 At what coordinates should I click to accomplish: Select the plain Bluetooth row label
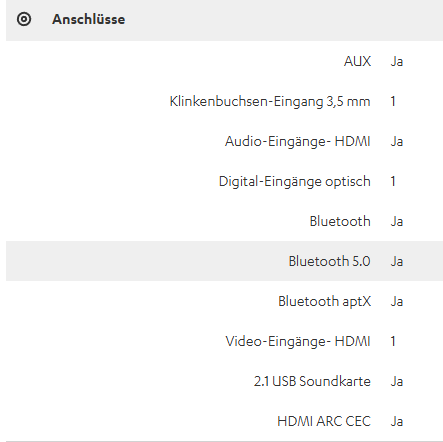tap(340, 221)
